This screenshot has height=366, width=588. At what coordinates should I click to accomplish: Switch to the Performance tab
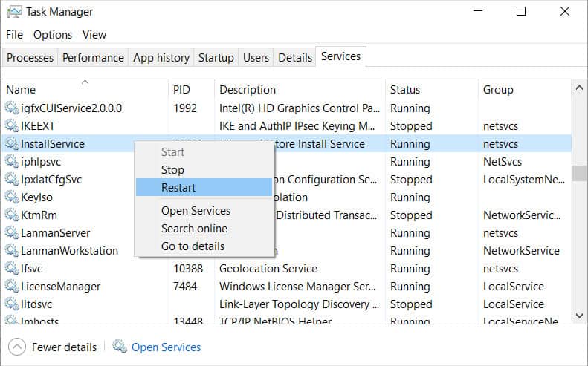(93, 58)
